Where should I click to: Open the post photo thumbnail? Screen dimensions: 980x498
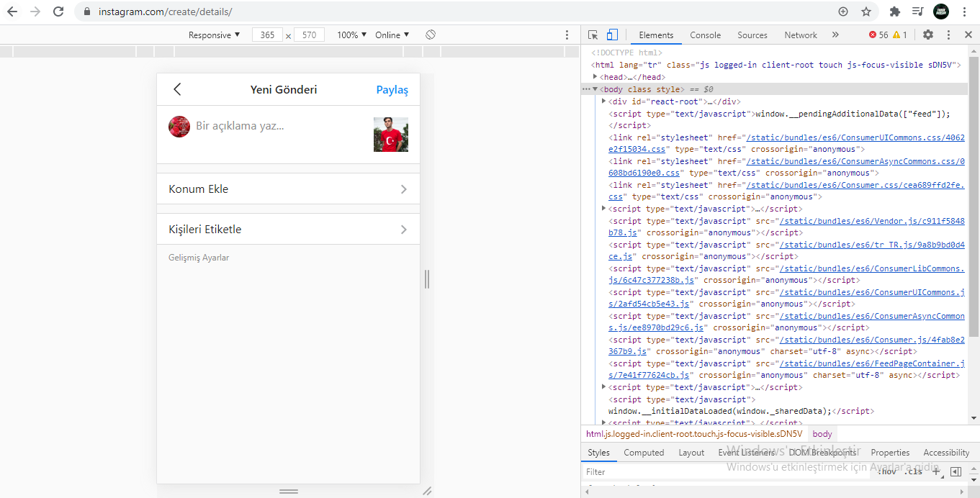tap(391, 134)
